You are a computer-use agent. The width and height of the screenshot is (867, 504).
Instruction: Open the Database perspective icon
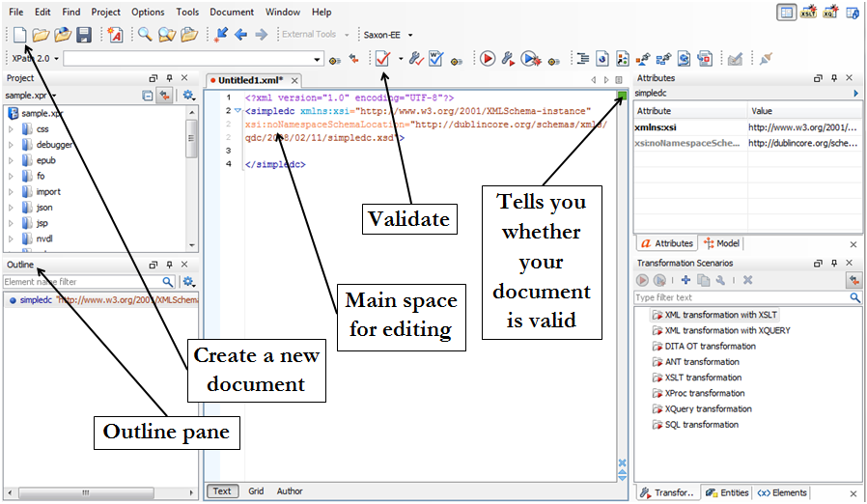[x=853, y=12]
